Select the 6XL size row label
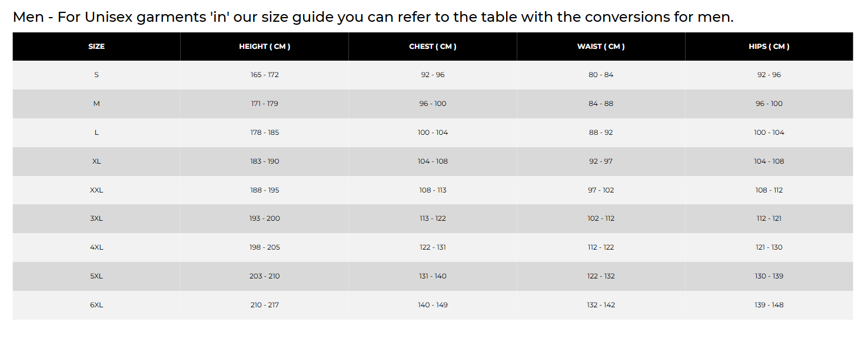This screenshot has height=345, width=868. [x=97, y=305]
